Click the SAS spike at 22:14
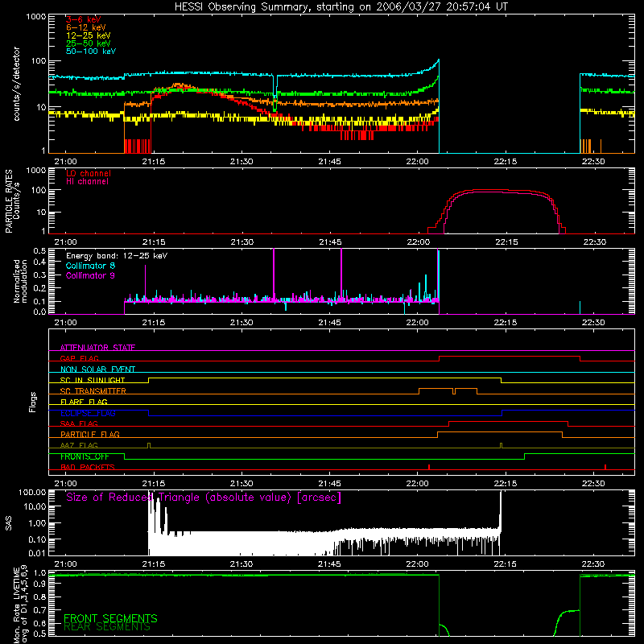Image resolution: width=644 pixels, height=644 pixels. [501, 511]
